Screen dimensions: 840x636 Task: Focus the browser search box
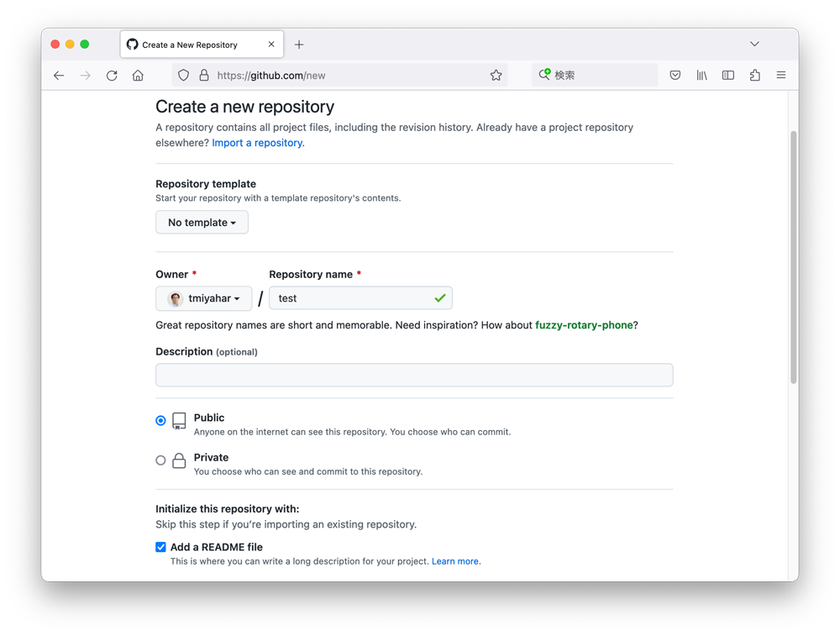[x=595, y=75]
